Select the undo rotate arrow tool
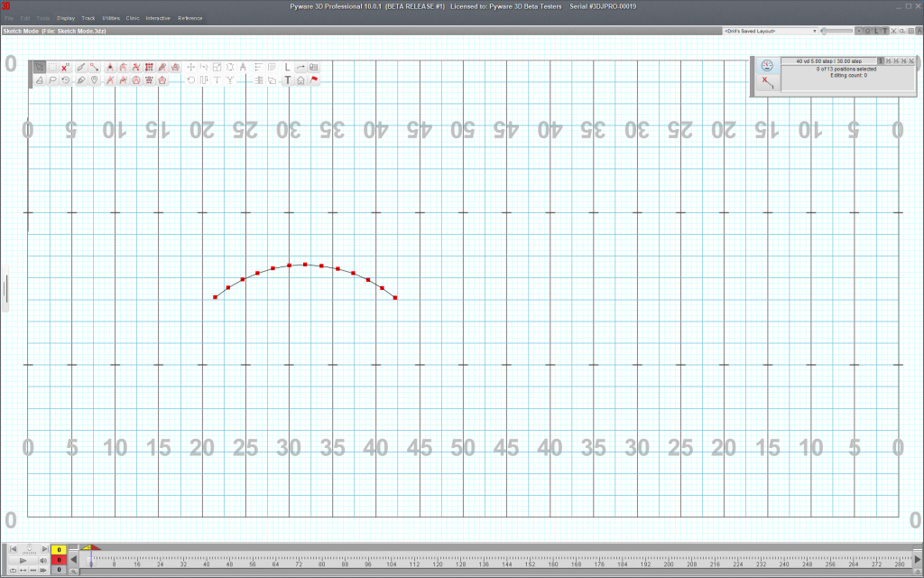This screenshot has height=578, width=924. pyautogui.click(x=190, y=80)
